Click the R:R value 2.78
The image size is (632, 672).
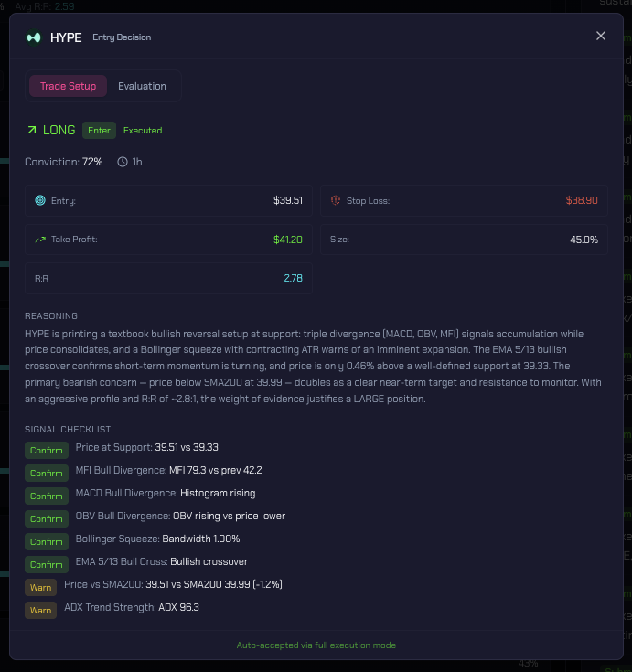click(x=294, y=279)
